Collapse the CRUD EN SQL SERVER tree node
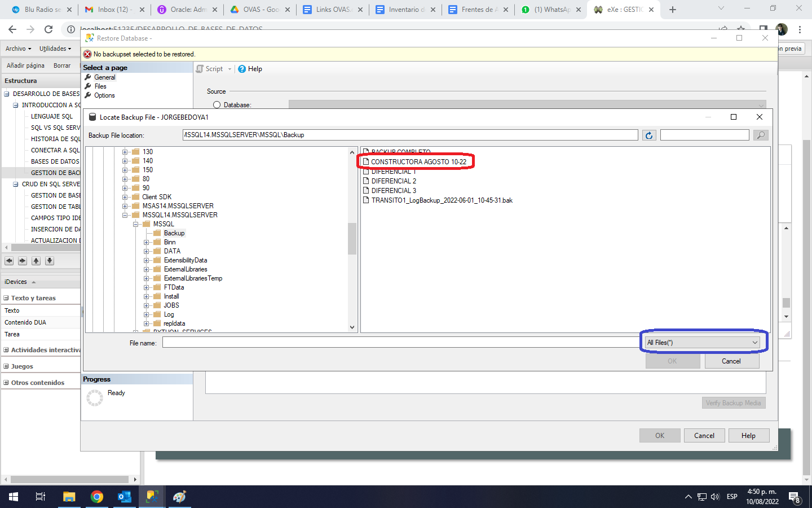Image resolution: width=812 pixels, height=508 pixels. click(x=16, y=184)
